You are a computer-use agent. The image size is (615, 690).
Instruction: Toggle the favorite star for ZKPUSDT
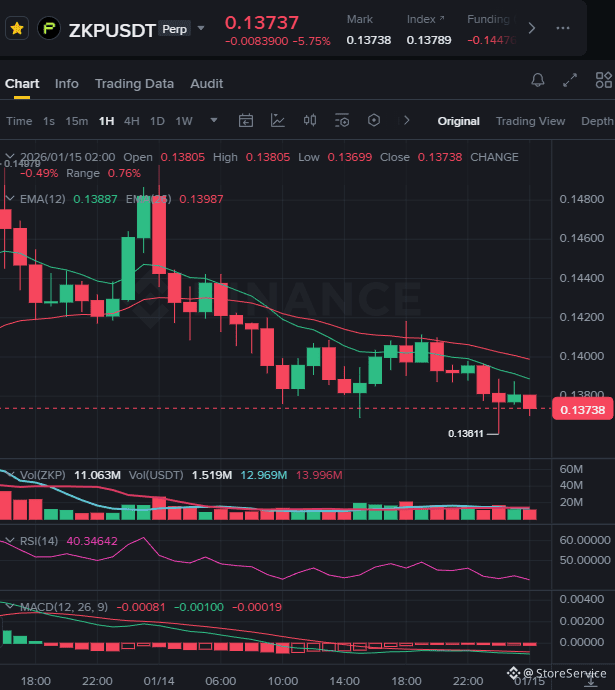(x=17, y=29)
